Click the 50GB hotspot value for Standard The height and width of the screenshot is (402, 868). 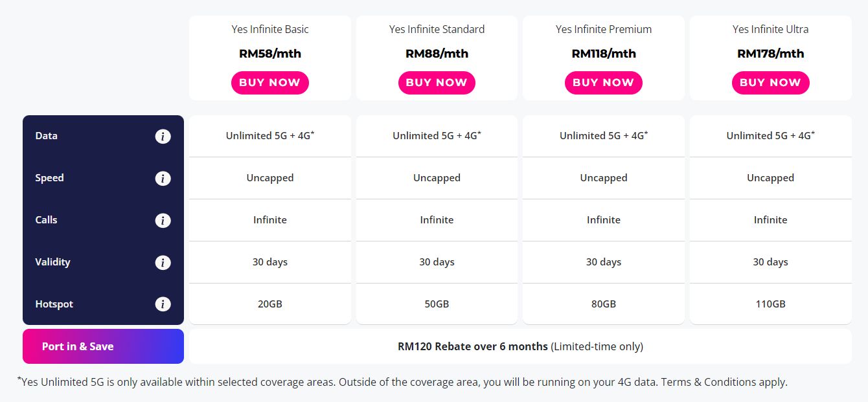pyautogui.click(x=437, y=304)
